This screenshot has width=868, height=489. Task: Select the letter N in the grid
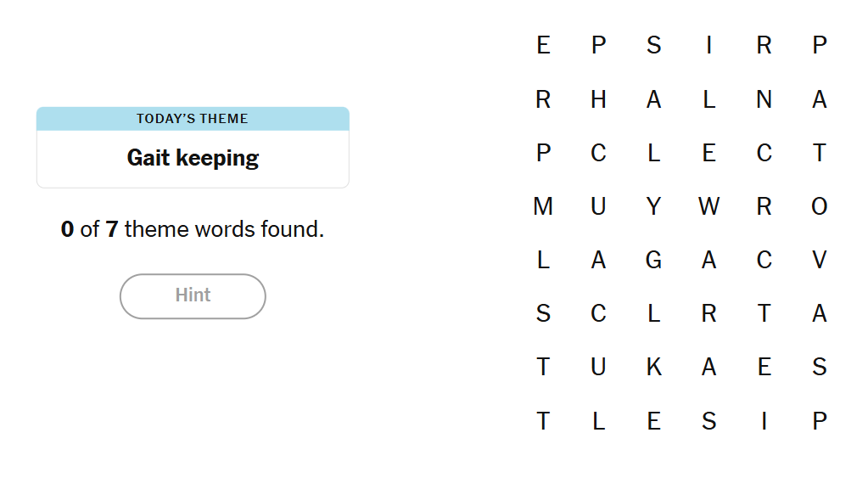coord(764,100)
